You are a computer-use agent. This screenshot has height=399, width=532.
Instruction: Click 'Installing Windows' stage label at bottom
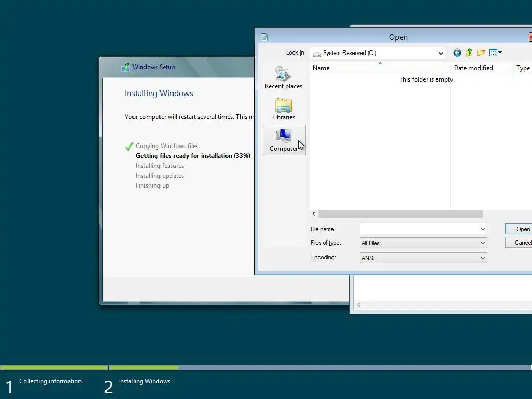tap(144, 381)
